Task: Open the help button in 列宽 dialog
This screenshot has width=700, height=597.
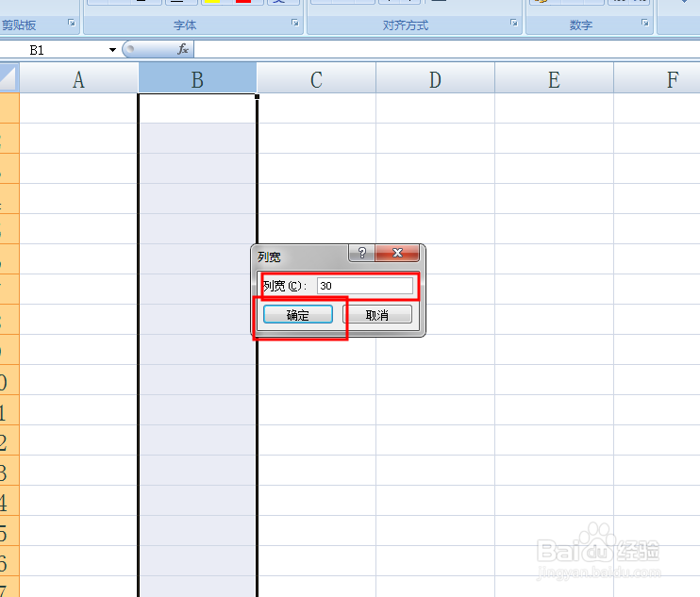Action: point(361,253)
